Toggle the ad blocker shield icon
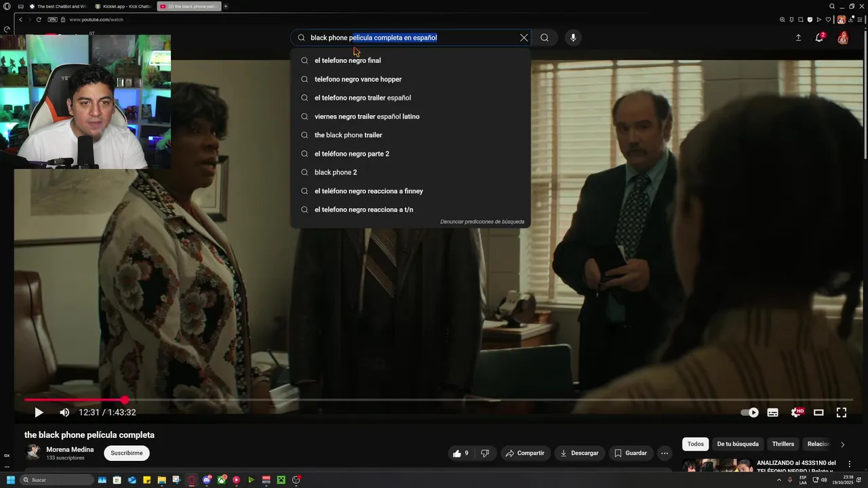The image size is (868, 488). point(810,20)
